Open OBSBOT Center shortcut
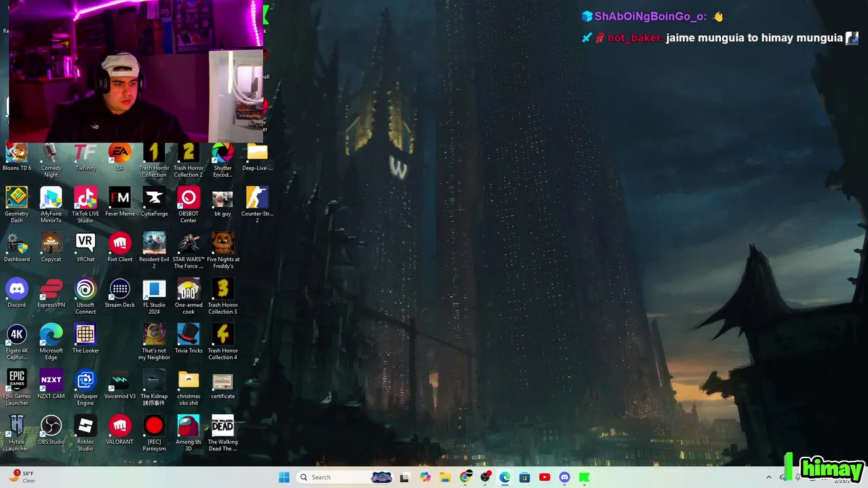 [x=189, y=205]
